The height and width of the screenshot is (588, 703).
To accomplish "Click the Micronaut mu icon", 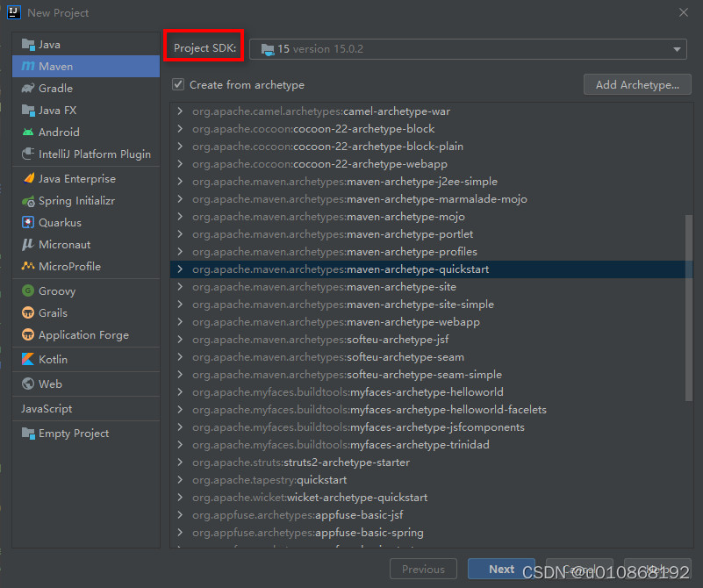I will point(28,244).
